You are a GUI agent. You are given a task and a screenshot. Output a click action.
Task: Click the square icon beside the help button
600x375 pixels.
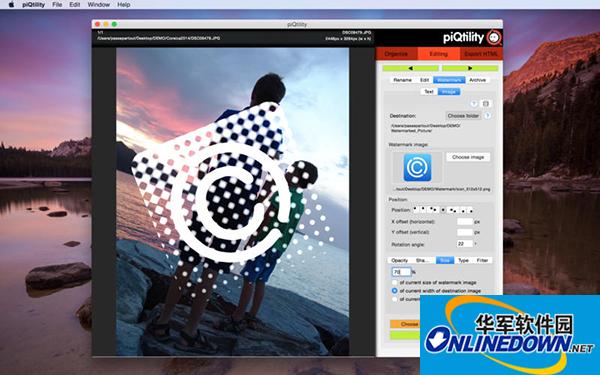pyautogui.click(x=486, y=104)
